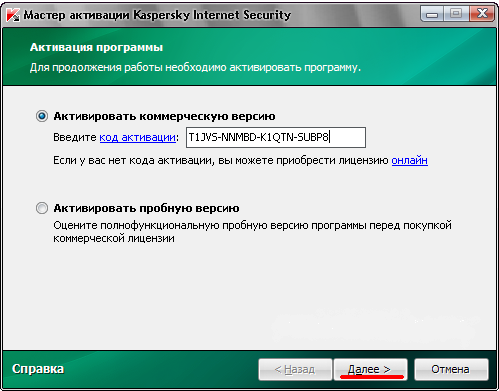Select 'Активировать коммерческую версию' radio button
This screenshot has width=499, height=391.
[x=42, y=116]
